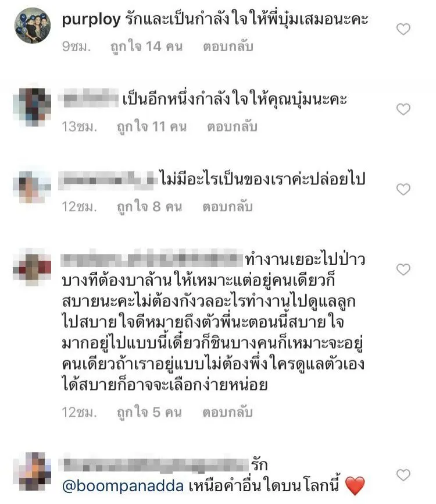
Task: Open the @boompanadda mention
Action: pyautogui.click(x=123, y=486)
